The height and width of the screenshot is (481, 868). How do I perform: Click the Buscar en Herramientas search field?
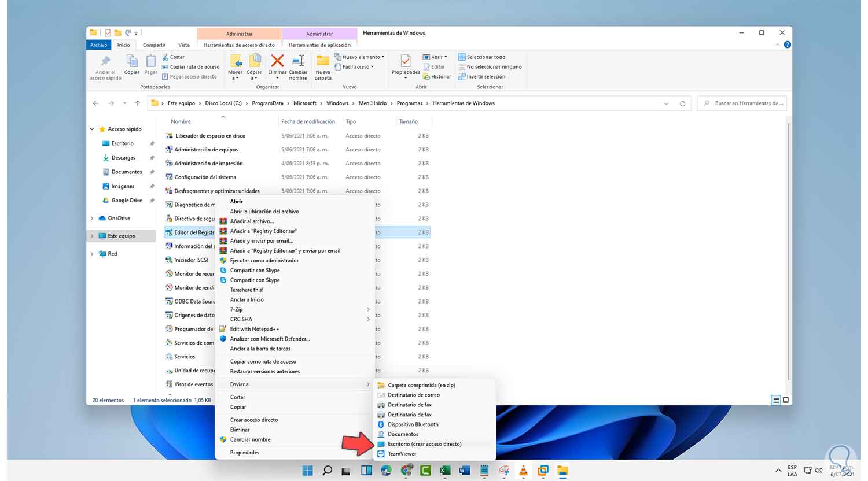[x=748, y=103]
